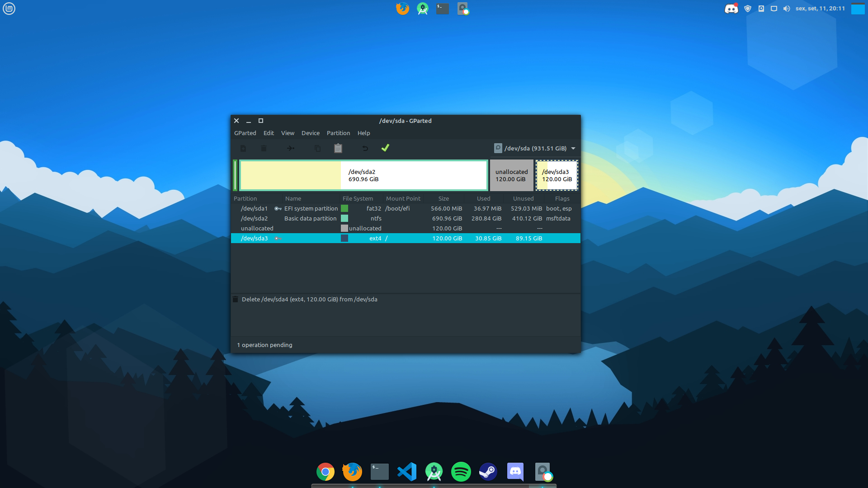The height and width of the screenshot is (488, 868).
Task: Click the Resize/Move arrow toolbar icon
Action: 291,148
